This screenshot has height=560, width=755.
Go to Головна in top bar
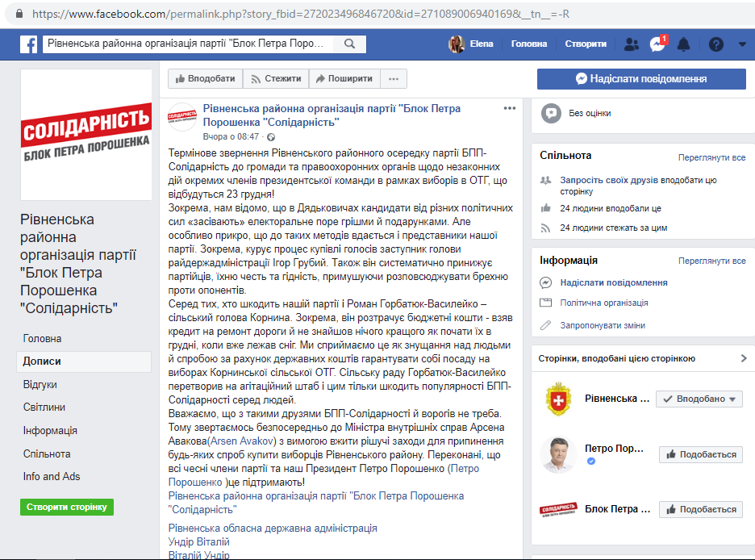(x=528, y=44)
